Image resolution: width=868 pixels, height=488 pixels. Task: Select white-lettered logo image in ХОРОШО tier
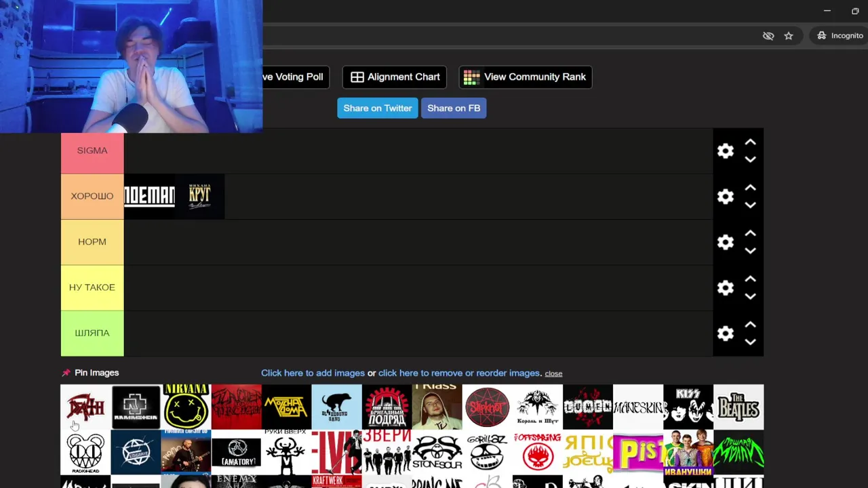pyautogui.click(x=149, y=197)
